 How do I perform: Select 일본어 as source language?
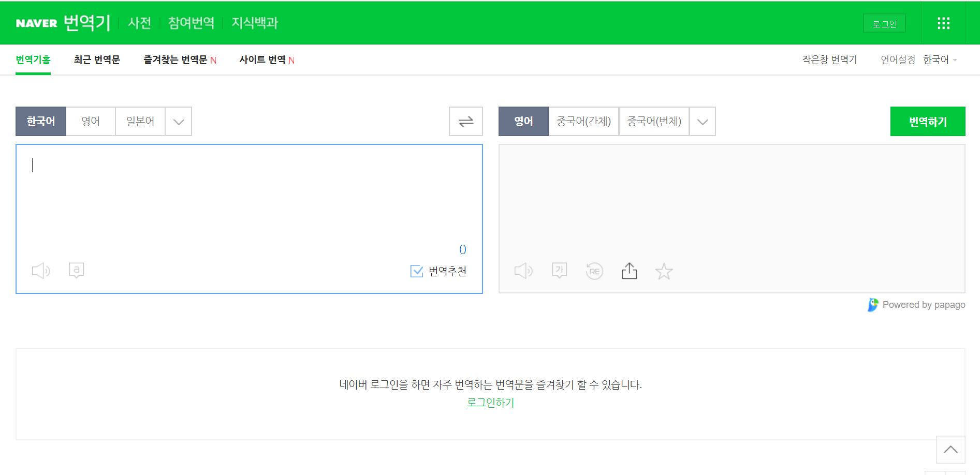tap(140, 122)
